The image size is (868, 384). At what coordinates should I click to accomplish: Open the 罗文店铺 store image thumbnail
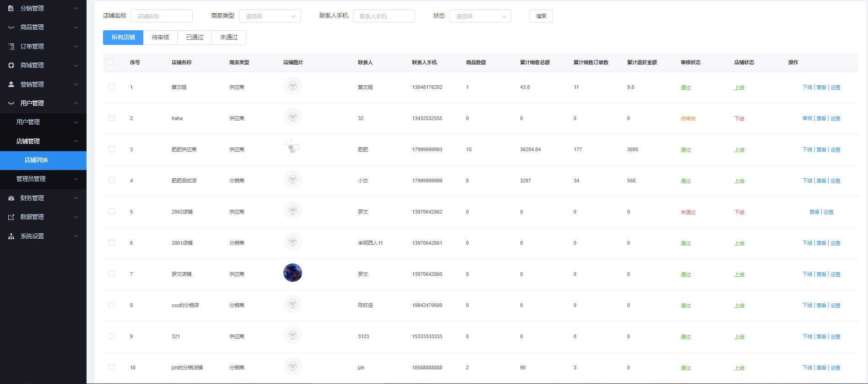tap(293, 273)
